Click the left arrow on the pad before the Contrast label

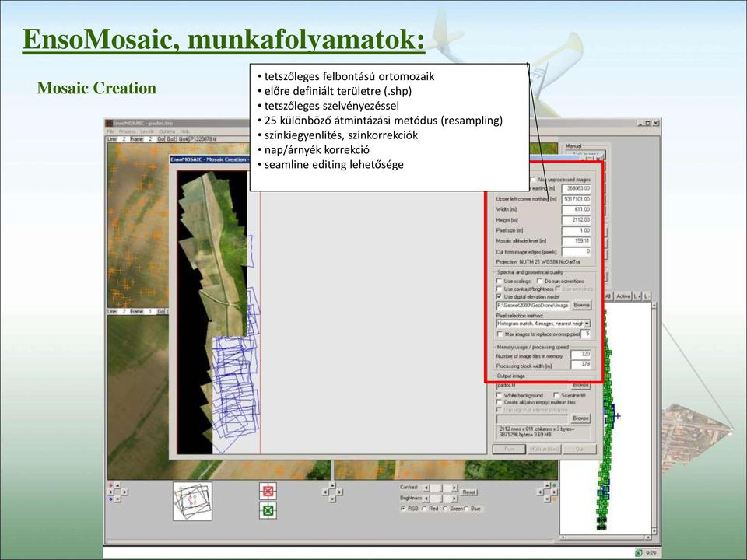[326, 492]
